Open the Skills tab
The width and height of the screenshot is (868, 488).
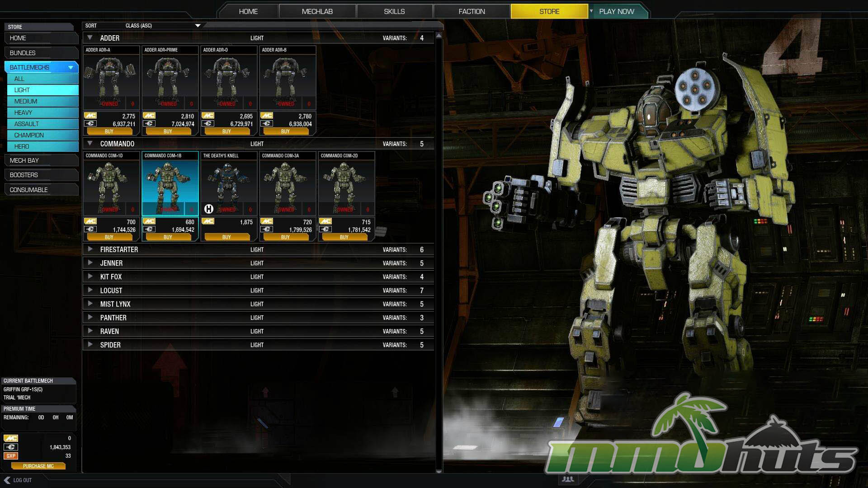pyautogui.click(x=394, y=11)
